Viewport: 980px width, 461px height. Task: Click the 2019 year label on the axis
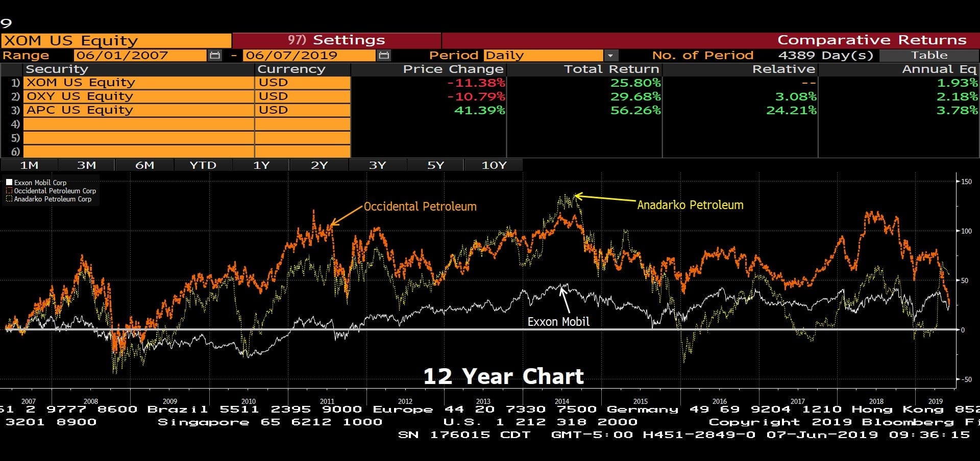click(x=935, y=401)
